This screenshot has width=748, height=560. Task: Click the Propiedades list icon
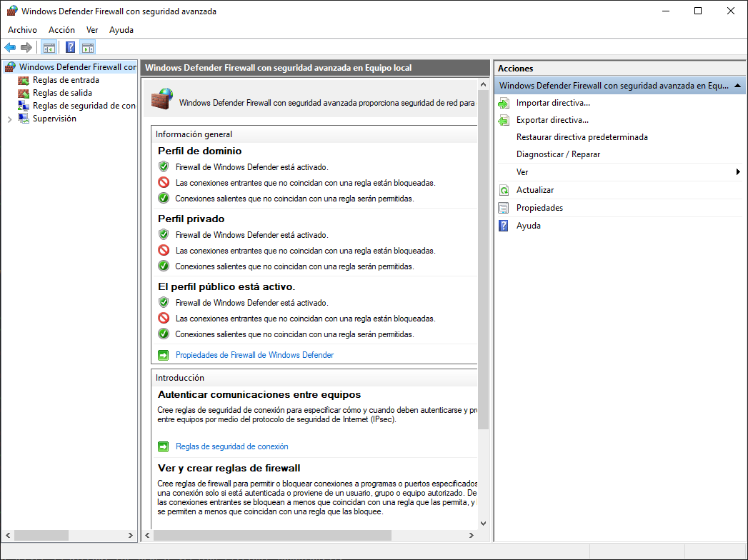(504, 208)
